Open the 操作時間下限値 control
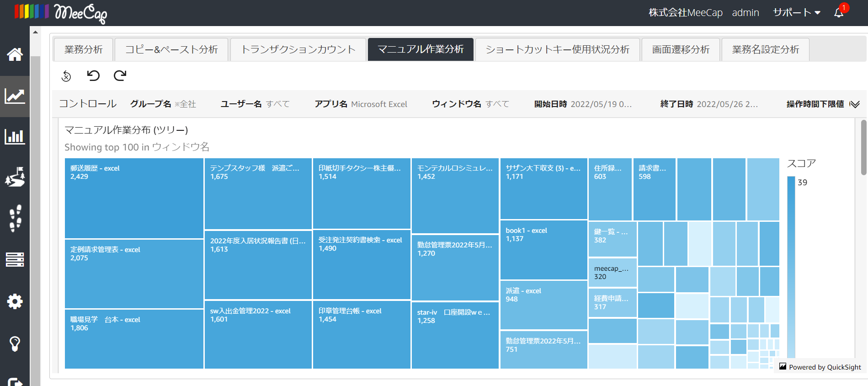The image size is (868, 386). click(x=815, y=104)
